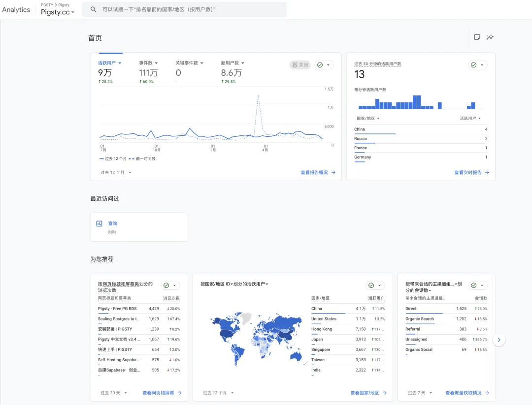Open 活跃用户 metric dropdown
Viewport: 532px width, 405px height.
109,63
